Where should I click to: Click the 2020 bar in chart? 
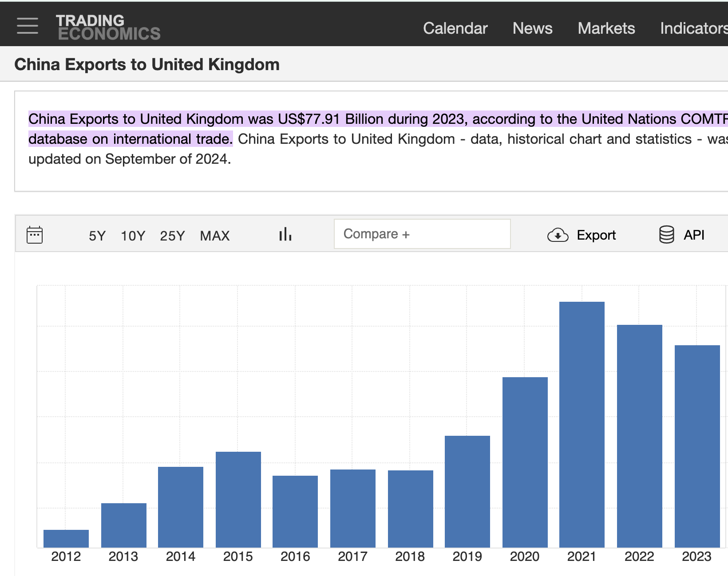[525, 462]
